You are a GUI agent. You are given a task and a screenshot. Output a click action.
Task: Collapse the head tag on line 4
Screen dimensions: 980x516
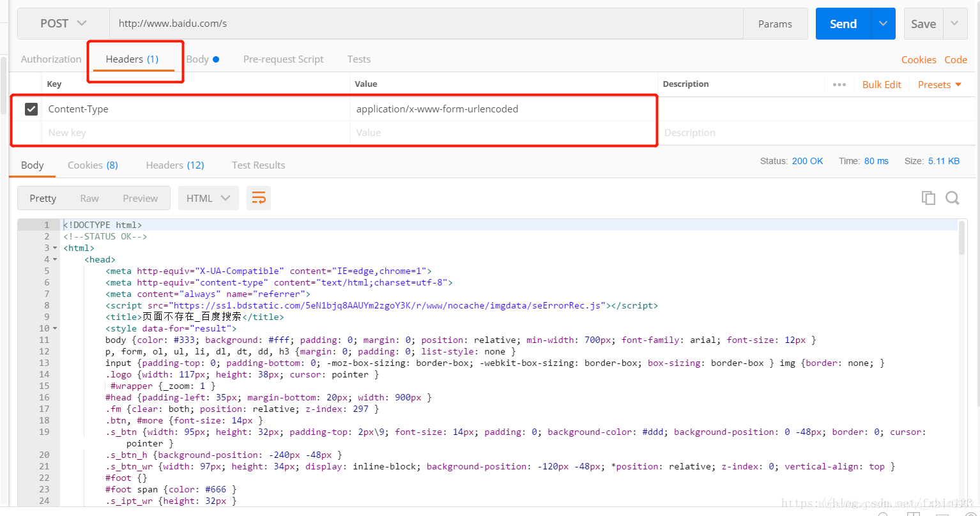pyautogui.click(x=55, y=260)
